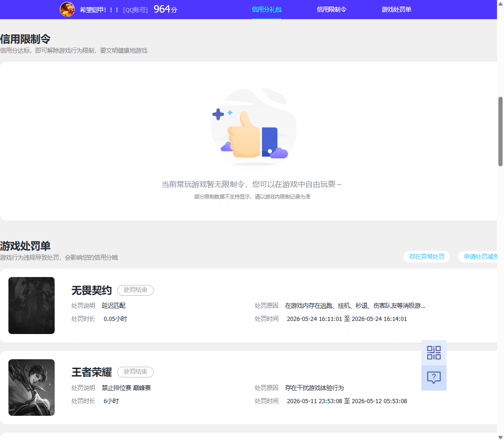Click the 2026-05-11 punishment time range

pyautogui.click(x=347, y=401)
